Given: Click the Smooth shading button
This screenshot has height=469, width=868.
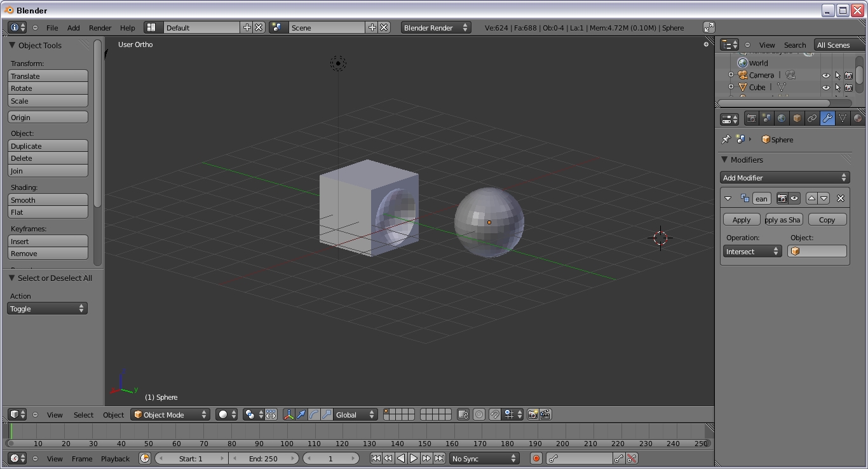Looking at the screenshot, I should point(48,200).
